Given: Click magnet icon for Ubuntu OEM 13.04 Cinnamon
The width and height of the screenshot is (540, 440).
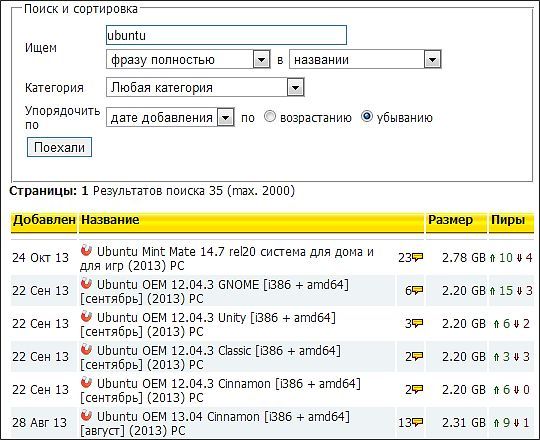Looking at the screenshot, I should [x=86, y=415].
